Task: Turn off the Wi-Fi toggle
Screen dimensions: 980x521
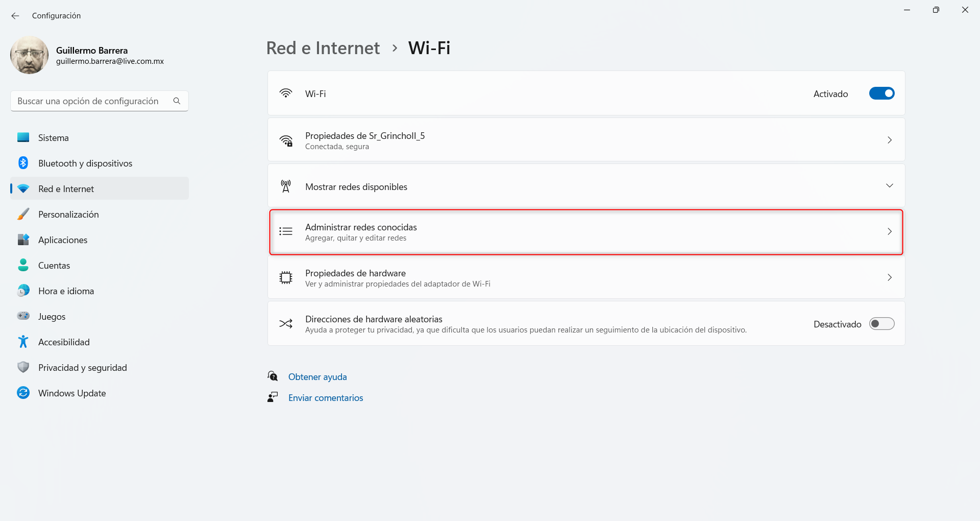Action: [x=881, y=93]
